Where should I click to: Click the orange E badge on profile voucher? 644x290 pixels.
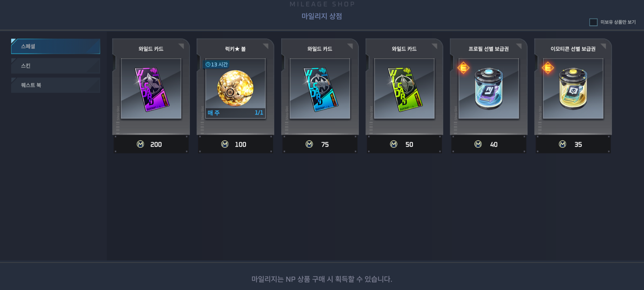tap(463, 67)
